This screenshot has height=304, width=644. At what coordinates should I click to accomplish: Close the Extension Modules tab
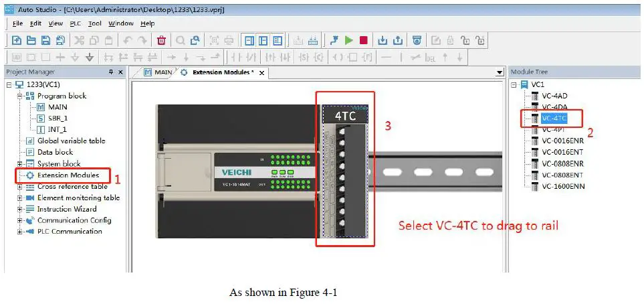tap(261, 73)
